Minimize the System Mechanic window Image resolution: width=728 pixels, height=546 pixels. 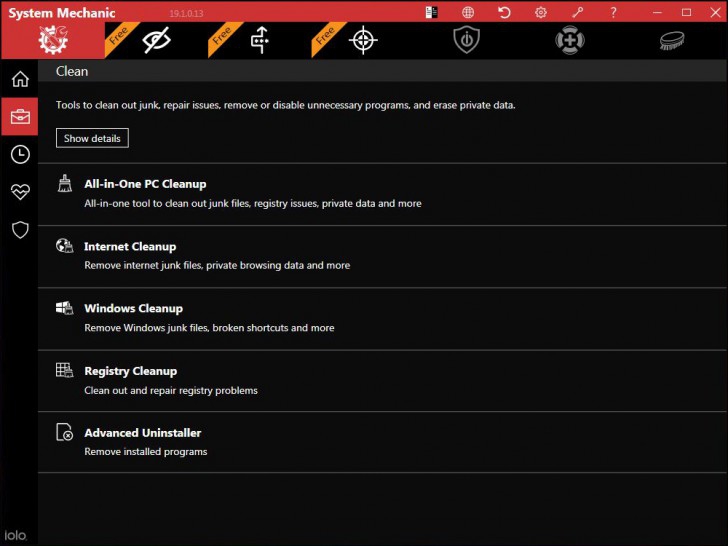tap(657, 13)
